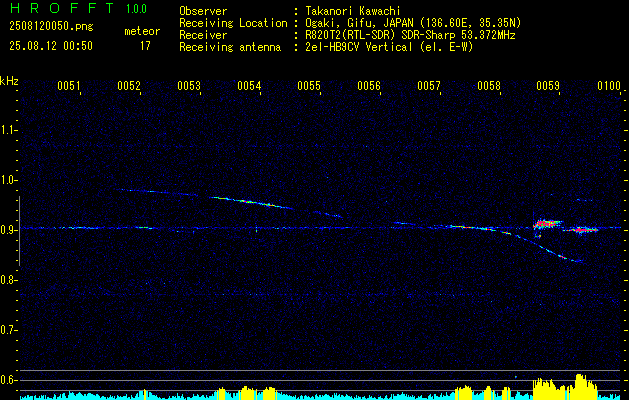Select observer name Takanori Kawachi

(x=353, y=11)
